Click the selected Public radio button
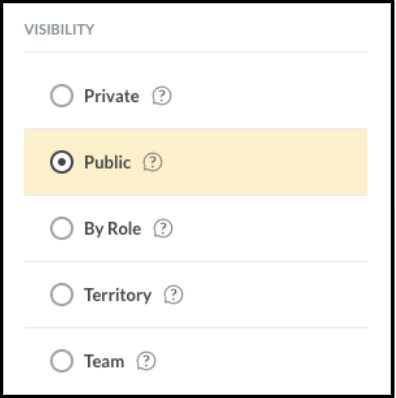The width and height of the screenshot is (396, 398). pyautogui.click(x=62, y=162)
